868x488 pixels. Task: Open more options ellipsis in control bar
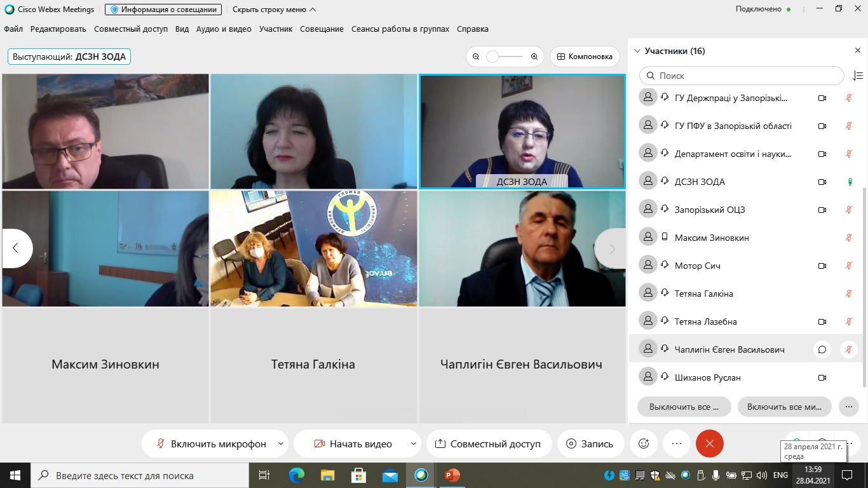point(677,444)
